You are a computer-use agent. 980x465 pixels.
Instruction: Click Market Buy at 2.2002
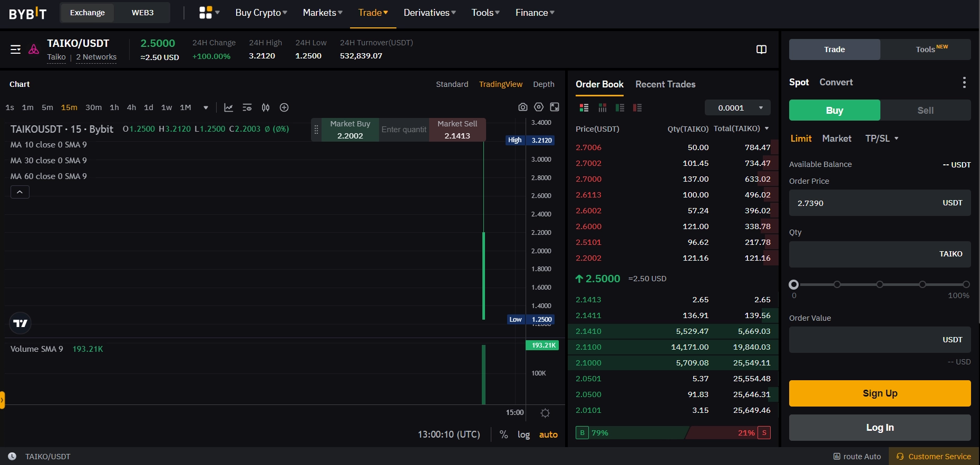350,130
